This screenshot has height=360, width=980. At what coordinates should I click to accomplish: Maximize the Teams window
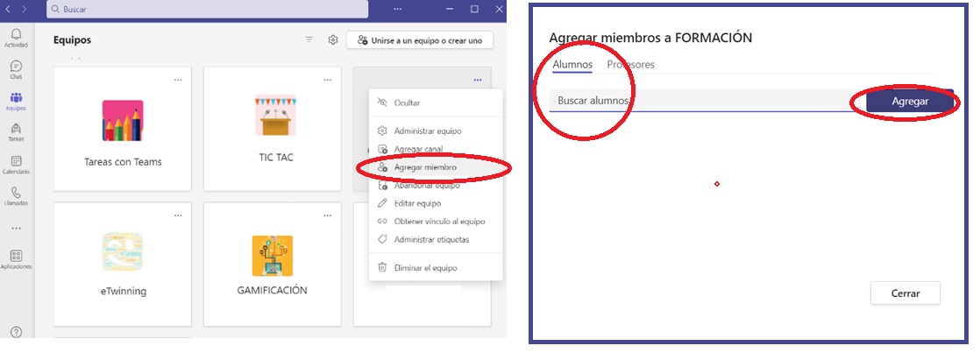tap(474, 9)
